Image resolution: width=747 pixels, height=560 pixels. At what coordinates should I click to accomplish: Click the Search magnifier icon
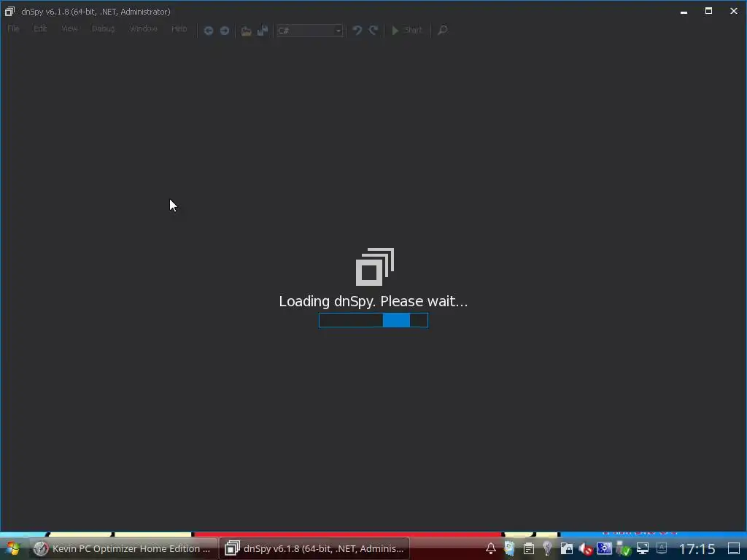[443, 31]
